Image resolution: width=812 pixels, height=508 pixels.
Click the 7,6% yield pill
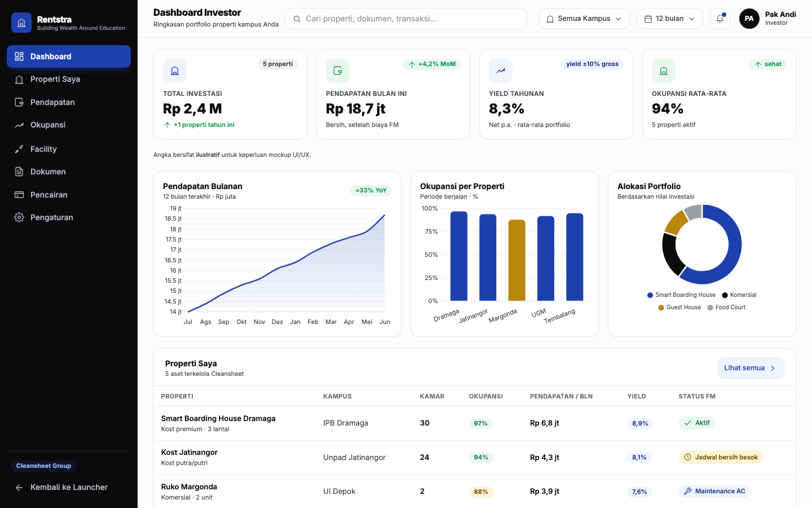click(x=639, y=492)
